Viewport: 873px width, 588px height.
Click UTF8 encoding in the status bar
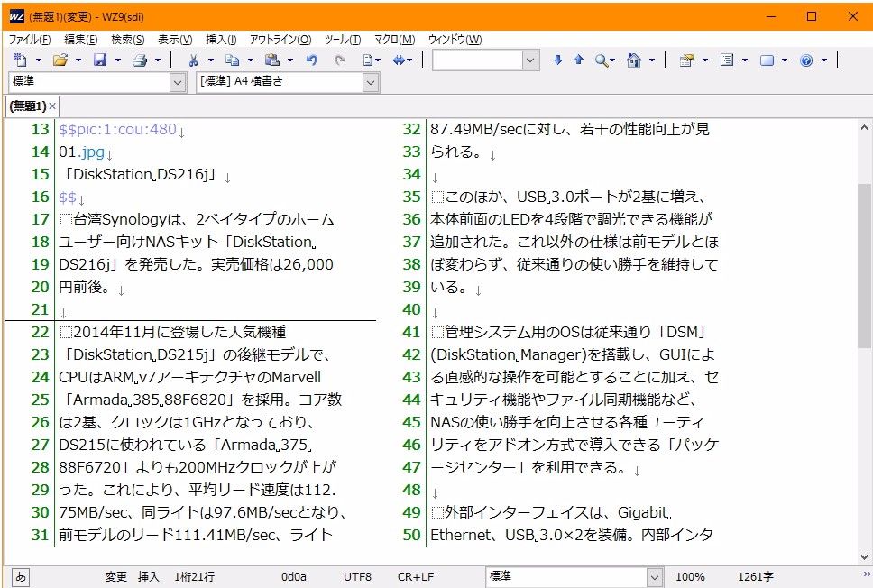point(356,575)
